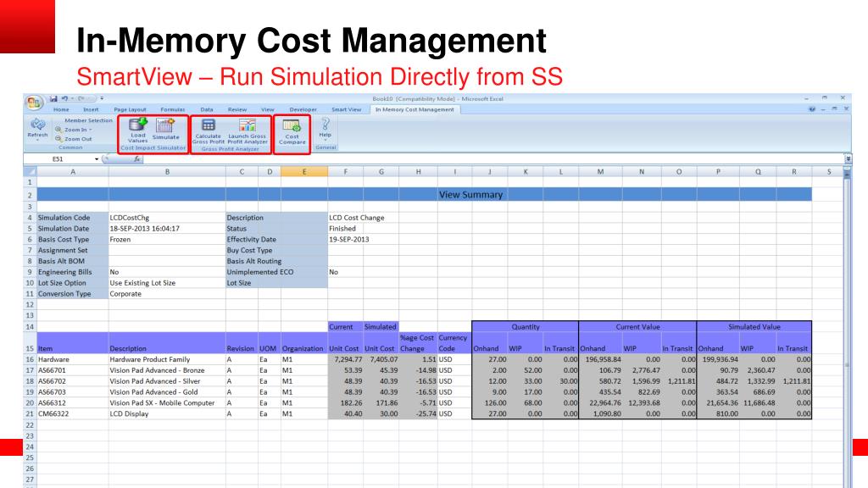Select item CM66322 cell
868x488 pixels.
[x=73, y=413]
